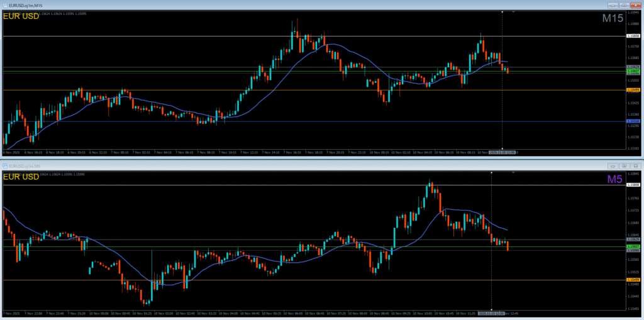Restore down the M15 chart window
The image size is (644, 320).
click(624, 5)
